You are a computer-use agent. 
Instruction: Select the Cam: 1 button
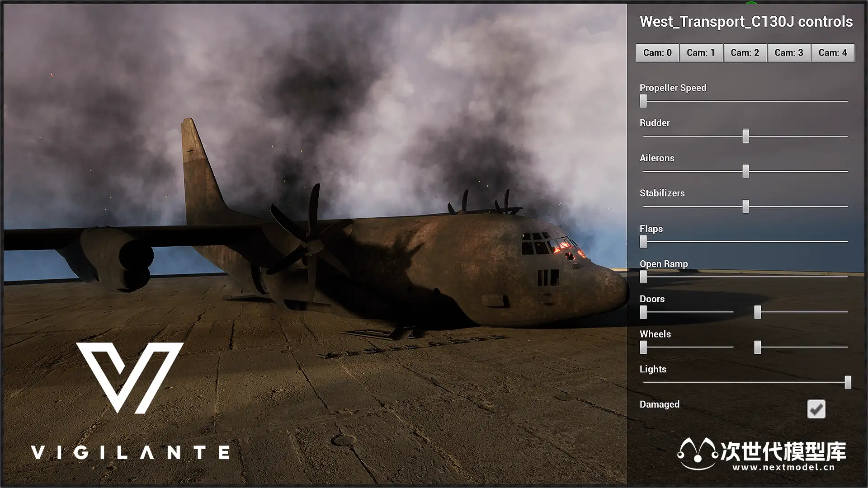701,53
